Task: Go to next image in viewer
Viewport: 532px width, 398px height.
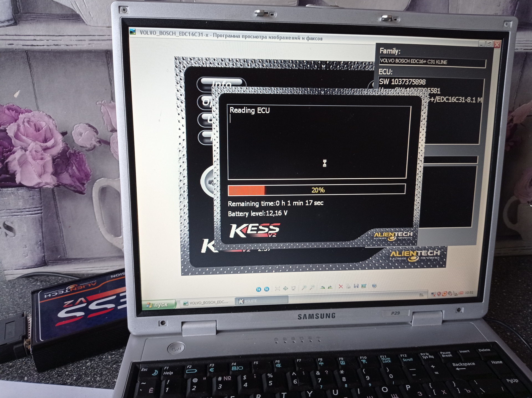Action: pos(267,289)
